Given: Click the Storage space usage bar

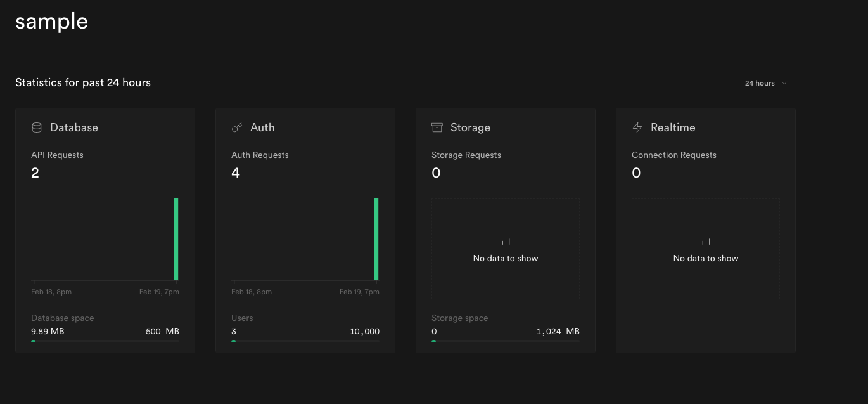Looking at the screenshot, I should pyautogui.click(x=506, y=341).
